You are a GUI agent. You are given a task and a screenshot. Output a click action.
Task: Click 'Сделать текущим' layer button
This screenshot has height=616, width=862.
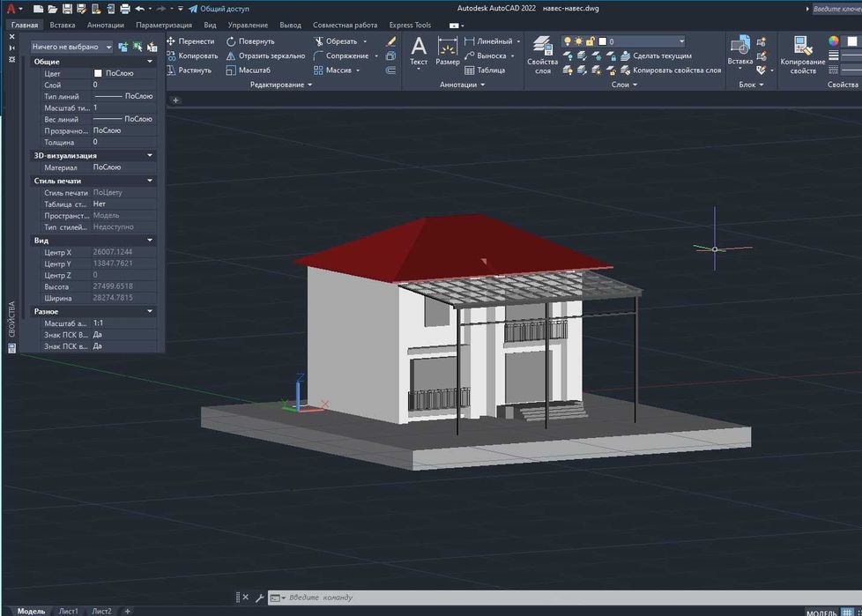pos(661,56)
